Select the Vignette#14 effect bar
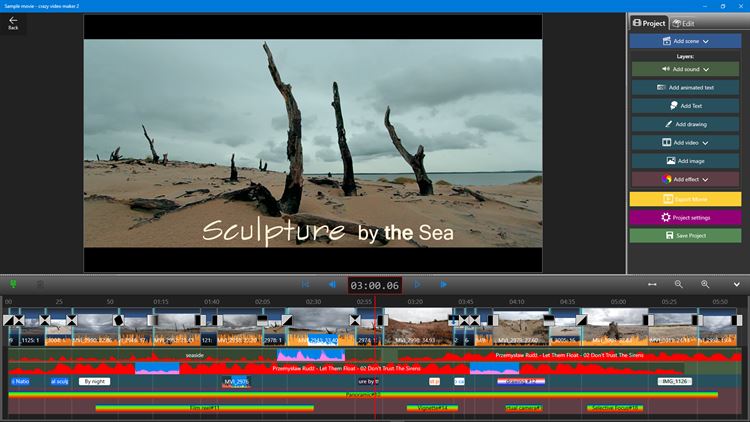The width and height of the screenshot is (750, 422). click(x=432, y=408)
